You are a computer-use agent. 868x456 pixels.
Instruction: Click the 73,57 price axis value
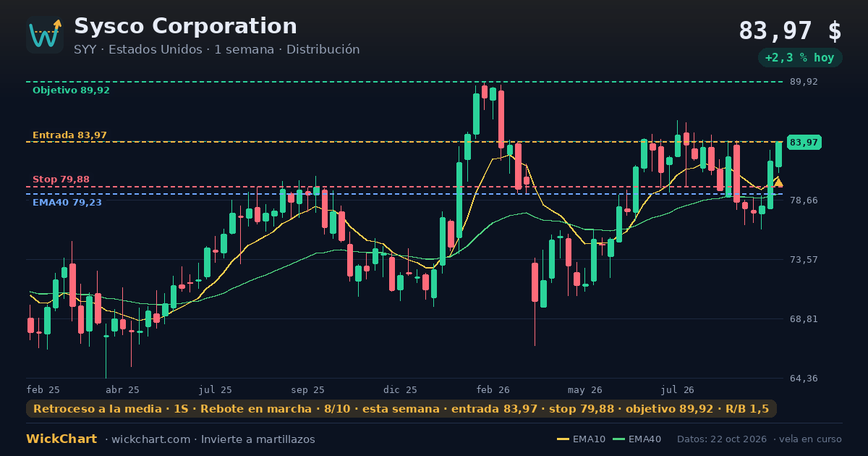804,259
